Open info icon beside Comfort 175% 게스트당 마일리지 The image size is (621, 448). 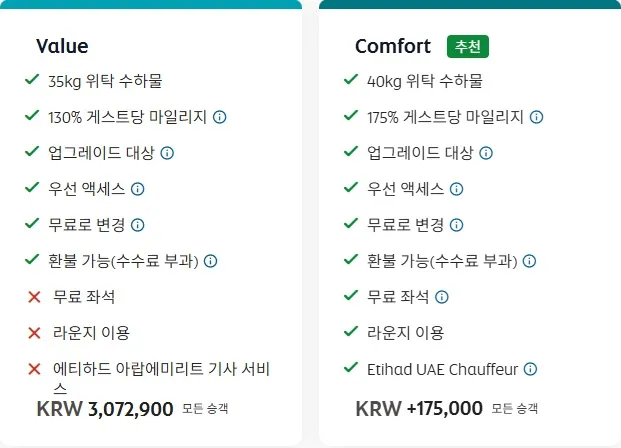(x=537, y=117)
